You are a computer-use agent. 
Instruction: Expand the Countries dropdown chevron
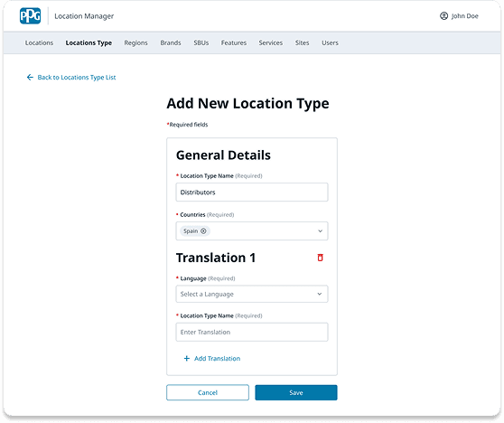[x=320, y=231]
